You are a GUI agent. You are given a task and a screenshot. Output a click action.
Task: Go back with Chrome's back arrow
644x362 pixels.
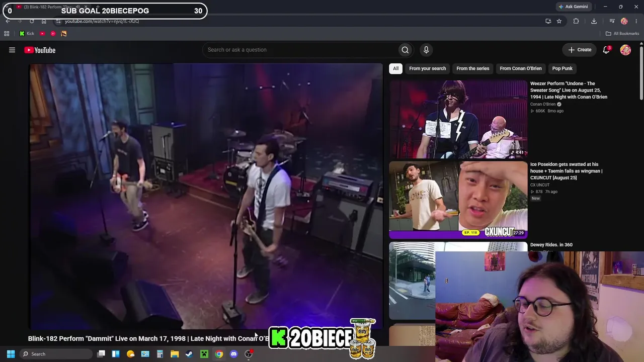click(8, 21)
